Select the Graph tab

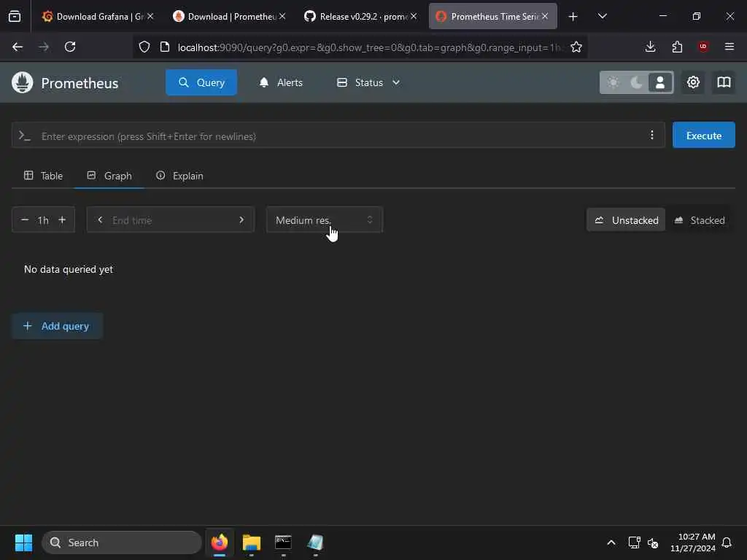point(109,176)
